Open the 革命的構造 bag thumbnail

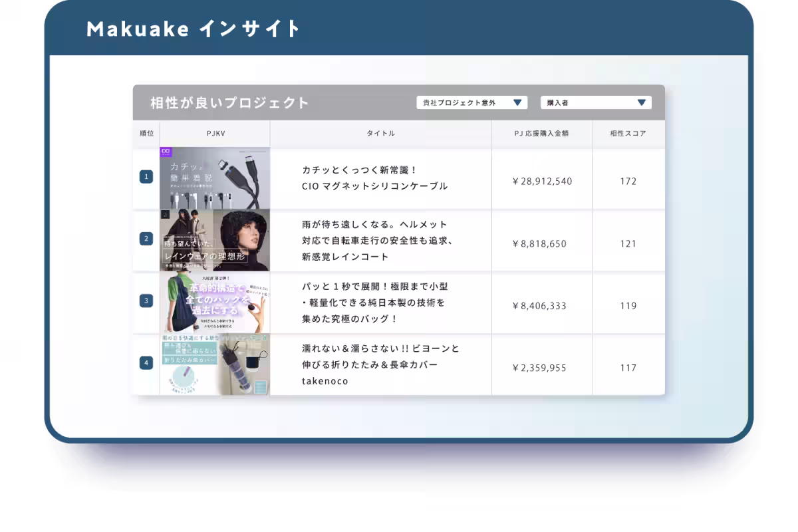[x=215, y=303]
